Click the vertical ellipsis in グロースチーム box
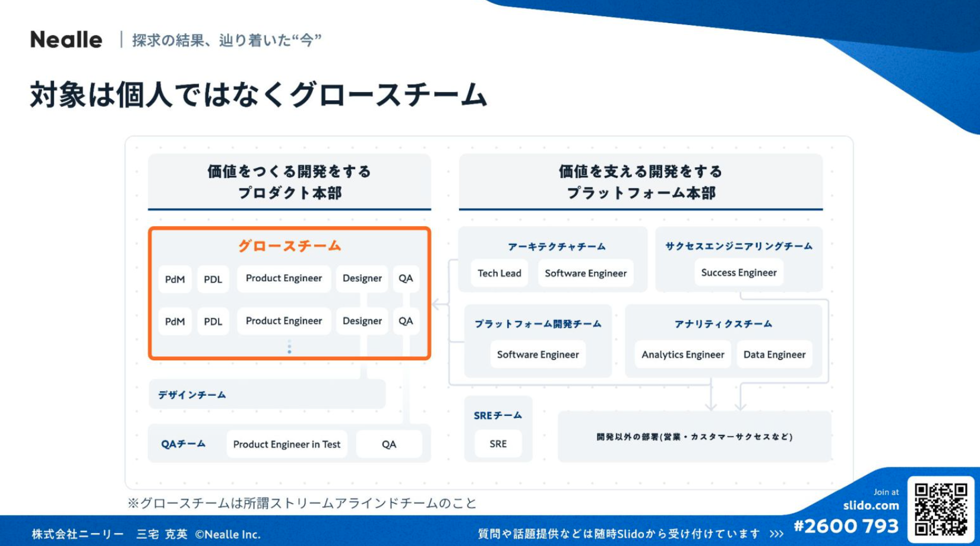The height and width of the screenshot is (546, 980). [x=289, y=347]
